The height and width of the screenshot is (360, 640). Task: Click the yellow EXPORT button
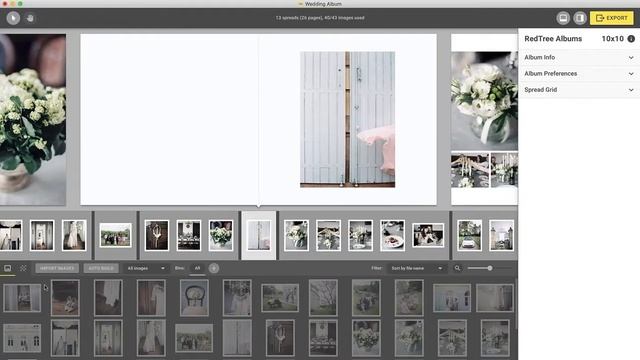tap(611, 18)
